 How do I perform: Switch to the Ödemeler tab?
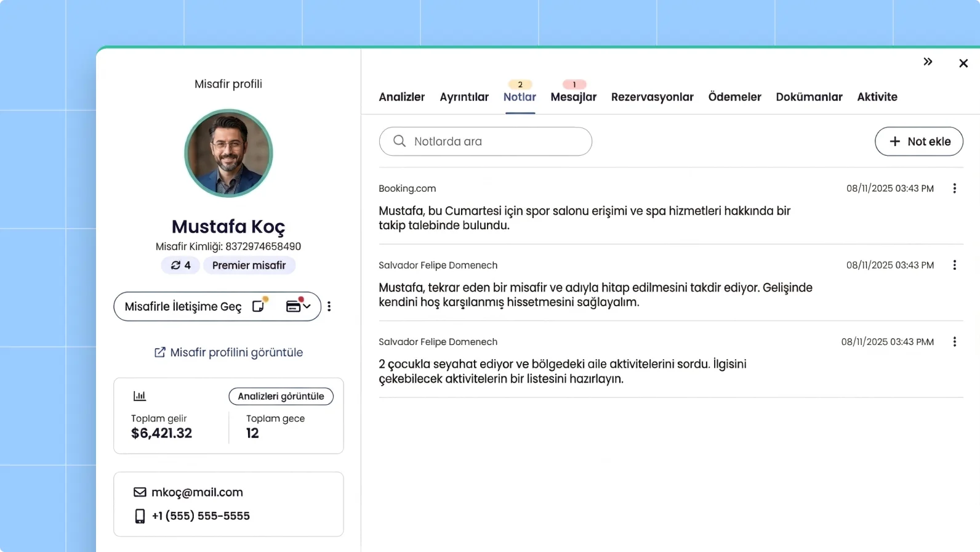click(x=734, y=97)
